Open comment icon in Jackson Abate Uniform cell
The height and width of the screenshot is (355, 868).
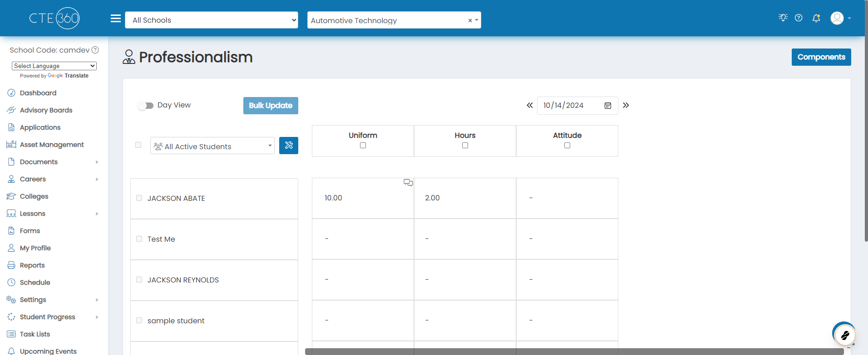(408, 182)
